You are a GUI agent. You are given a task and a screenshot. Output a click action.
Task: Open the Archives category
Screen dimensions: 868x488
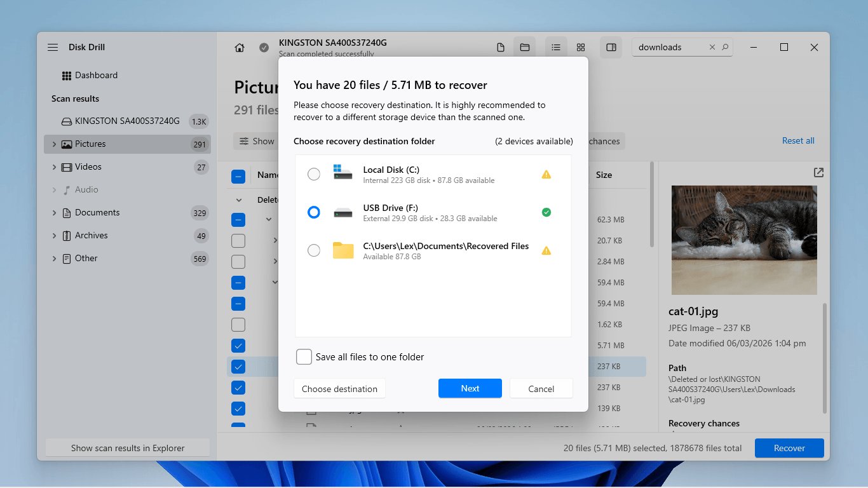click(x=127, y=236)
